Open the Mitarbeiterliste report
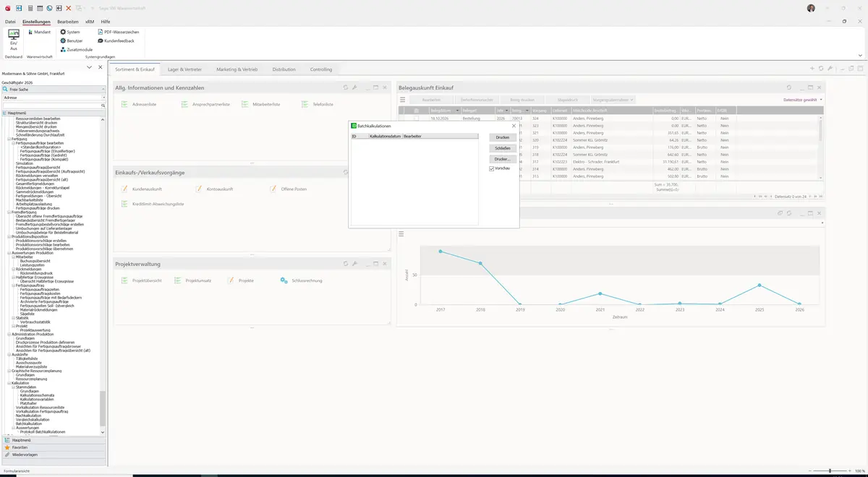 click(x=261, y=105)
